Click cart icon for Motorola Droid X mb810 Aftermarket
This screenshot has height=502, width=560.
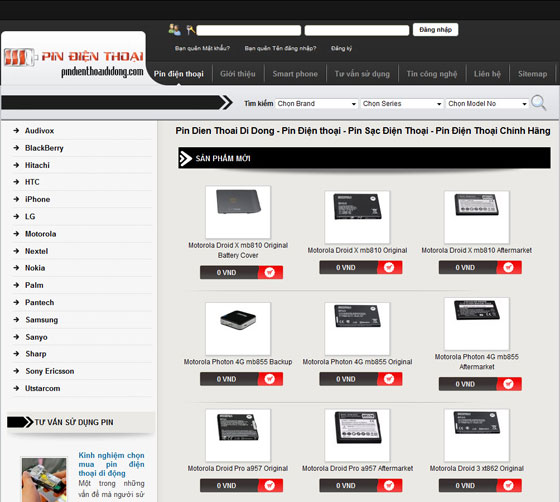pyautogui.click(x=509, y=267)
